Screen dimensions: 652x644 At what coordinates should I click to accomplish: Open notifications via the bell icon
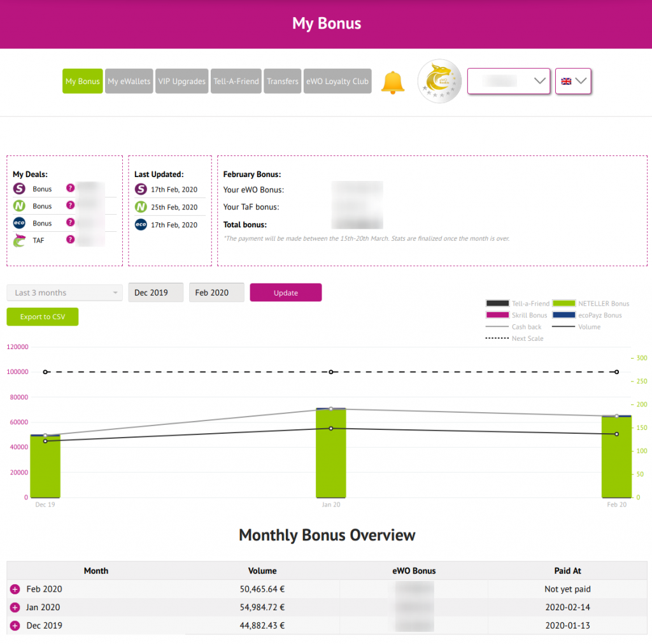[x=393, y=82]
